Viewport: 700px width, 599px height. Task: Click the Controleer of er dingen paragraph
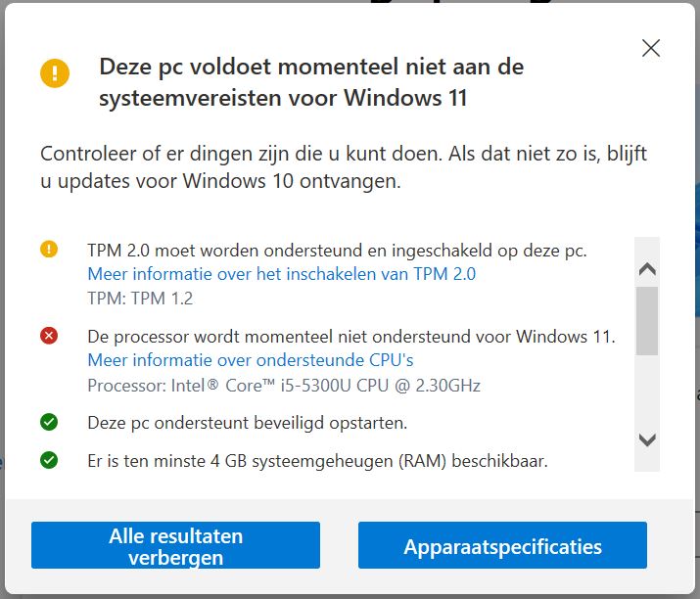pyautogui.click(x=343, y=167)
